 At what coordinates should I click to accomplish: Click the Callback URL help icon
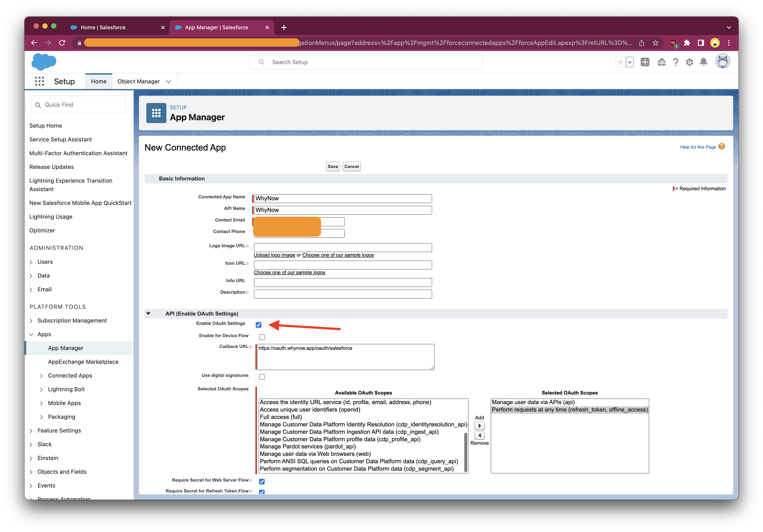point(250,347)
